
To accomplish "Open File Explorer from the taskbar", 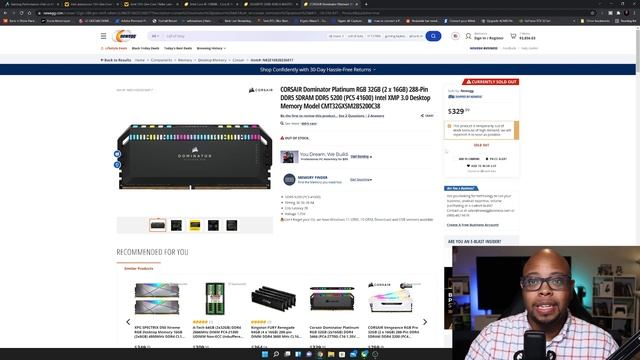I will point(331,354).
